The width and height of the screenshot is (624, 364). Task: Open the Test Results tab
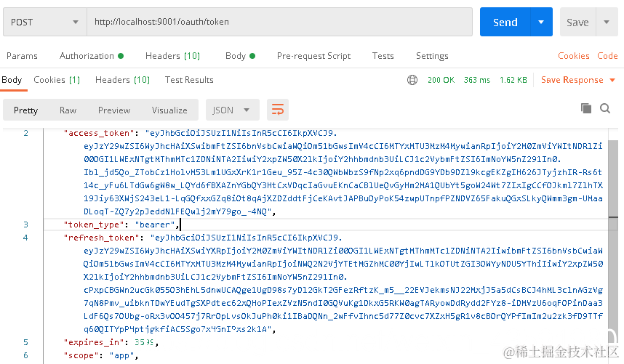(189, 80)
